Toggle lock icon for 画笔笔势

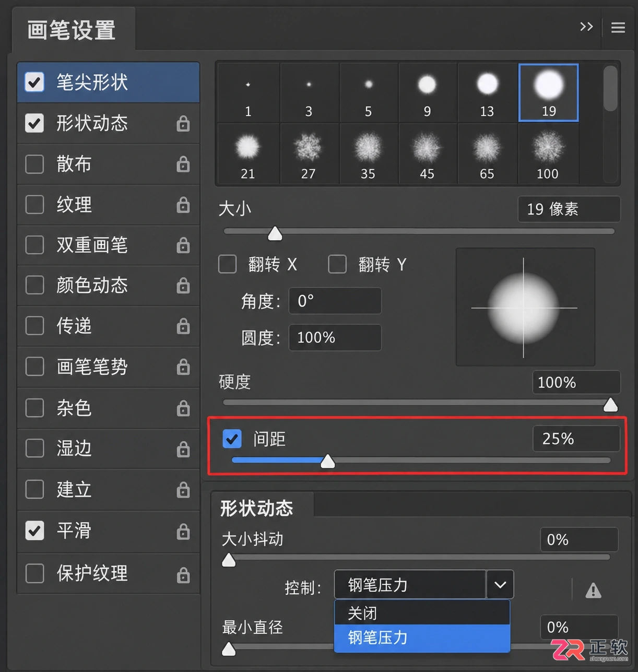click(x=183, y=367)
